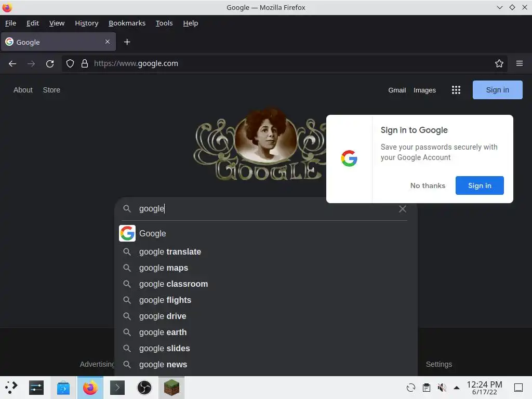Open System Settings from taskbar
Viewport: 532px width, 399px height.
point(36,388)
